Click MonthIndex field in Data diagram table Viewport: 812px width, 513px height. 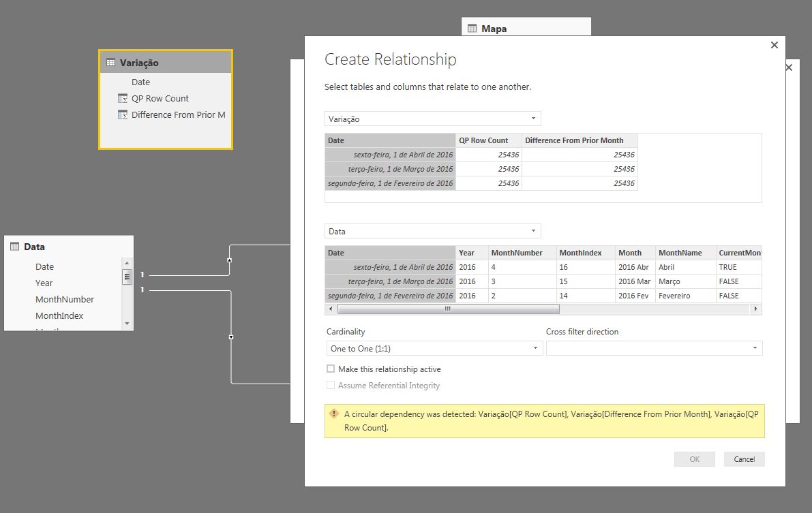(x=59, y=316)
